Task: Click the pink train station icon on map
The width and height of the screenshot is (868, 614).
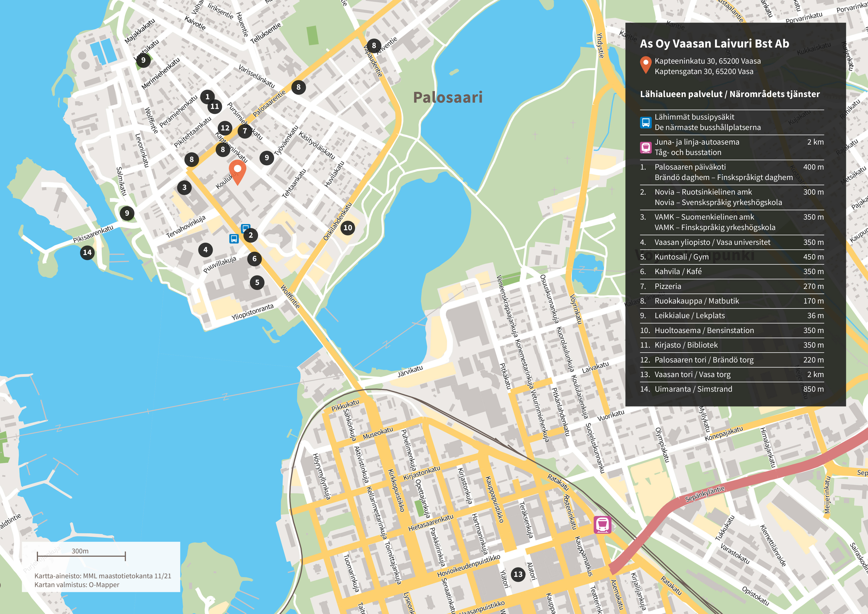Action: [x=602, y=525]
